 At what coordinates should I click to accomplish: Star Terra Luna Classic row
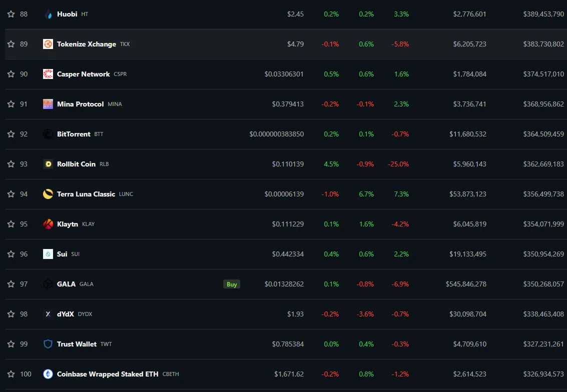11,194
